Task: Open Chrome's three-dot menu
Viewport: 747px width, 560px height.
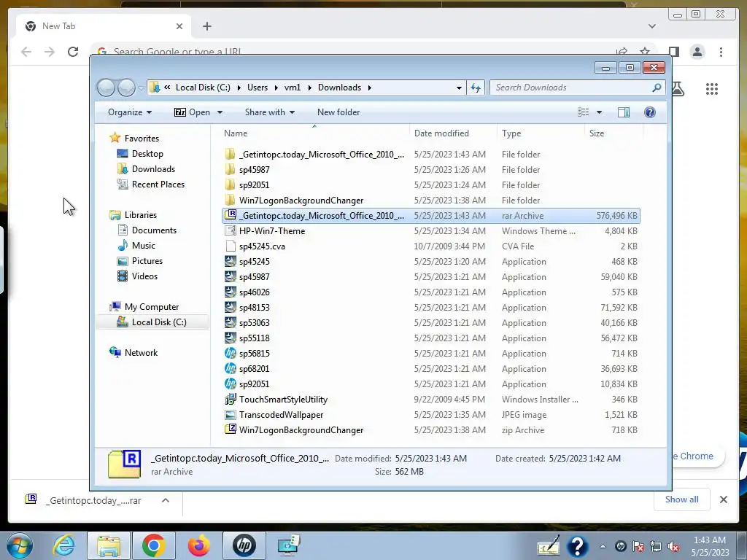Action: point(721,52)
